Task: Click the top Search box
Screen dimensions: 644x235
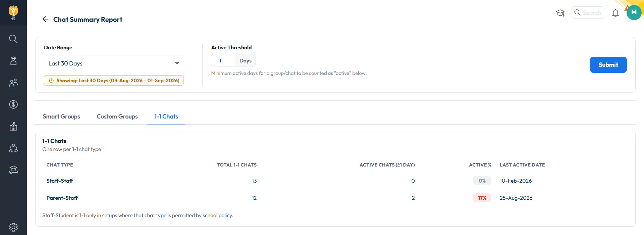Action: click(x=588, y=13)
